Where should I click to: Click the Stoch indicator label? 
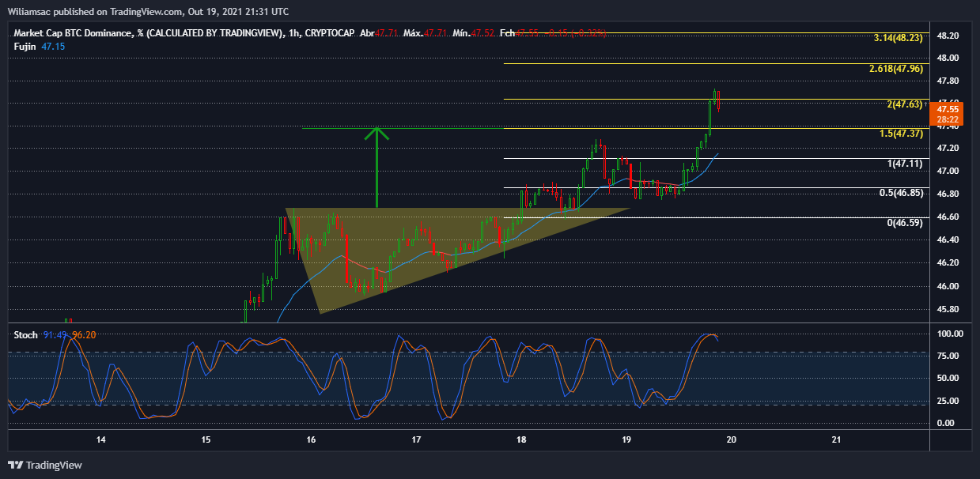[25, 335]
